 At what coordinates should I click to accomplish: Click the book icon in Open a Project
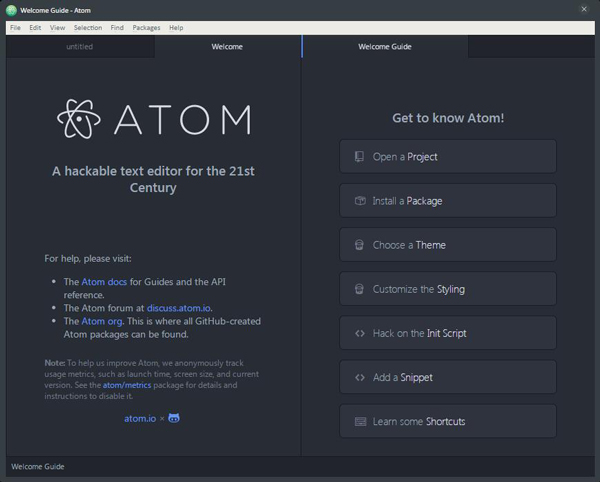359,157
